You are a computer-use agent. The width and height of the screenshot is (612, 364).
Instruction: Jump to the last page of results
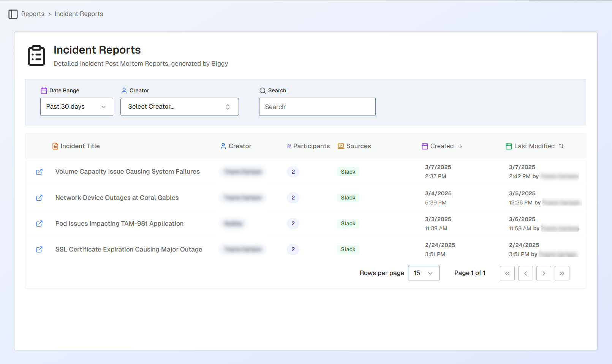click(562, 273)
